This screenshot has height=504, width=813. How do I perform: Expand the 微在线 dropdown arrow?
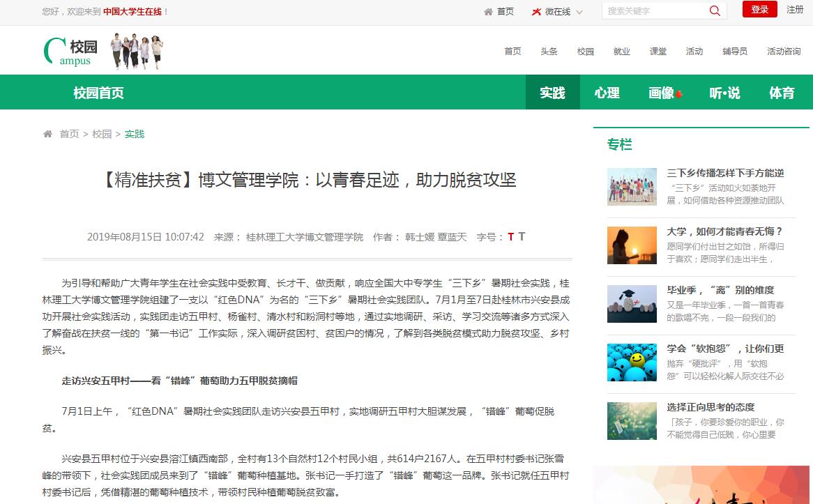tap(579, 12)
